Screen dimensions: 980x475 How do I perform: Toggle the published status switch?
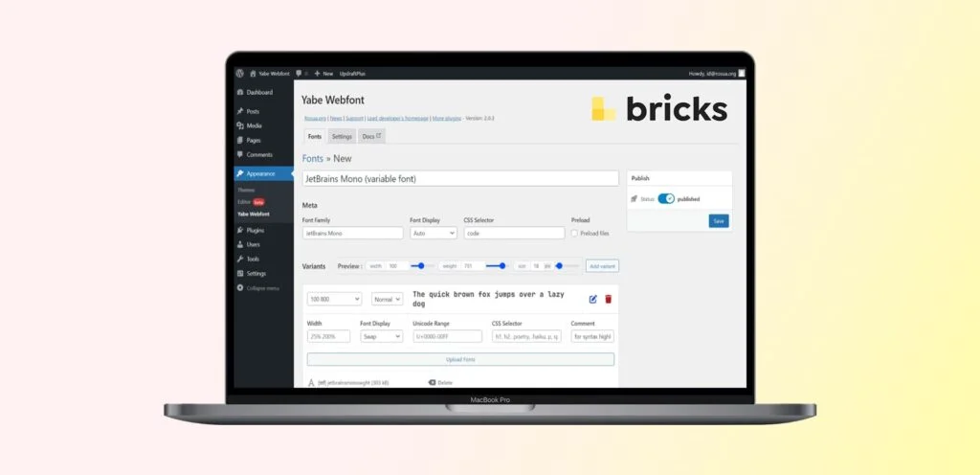click(666, 199)
